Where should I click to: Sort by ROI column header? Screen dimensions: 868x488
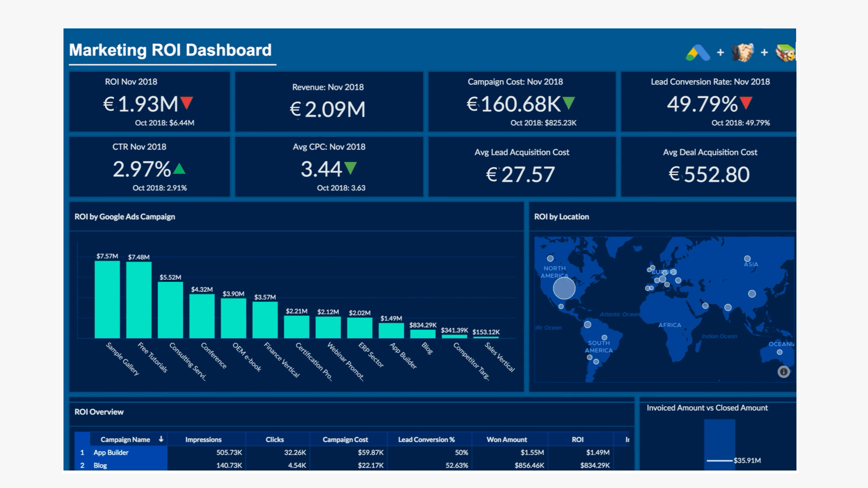click(x=578, y=440)
